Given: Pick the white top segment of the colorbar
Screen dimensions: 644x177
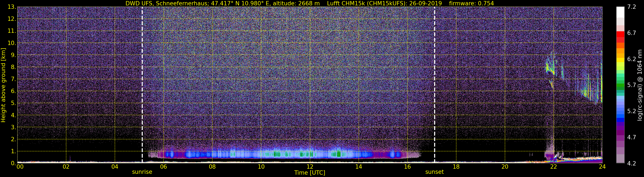Looking at the screenshot, I should coord(620,12).
